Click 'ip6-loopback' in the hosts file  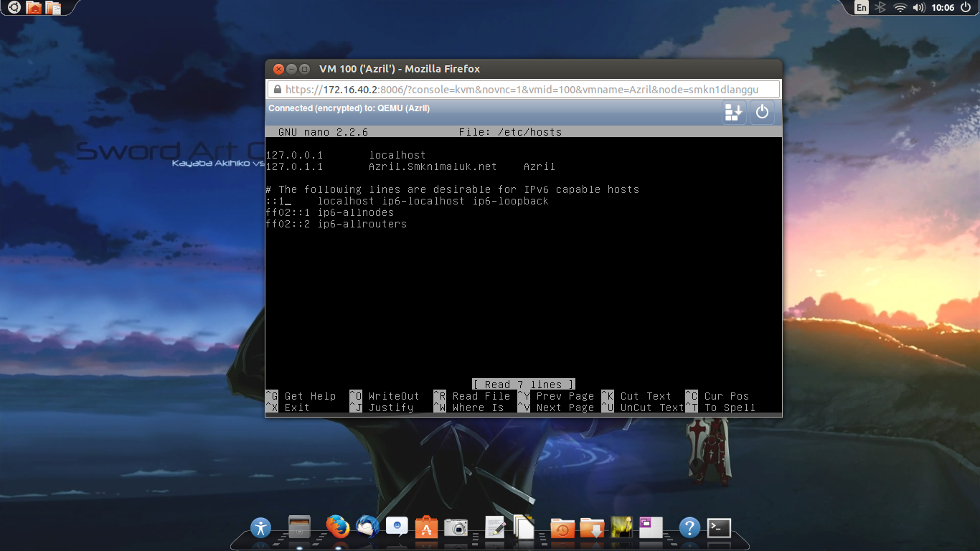click(510, 201)
